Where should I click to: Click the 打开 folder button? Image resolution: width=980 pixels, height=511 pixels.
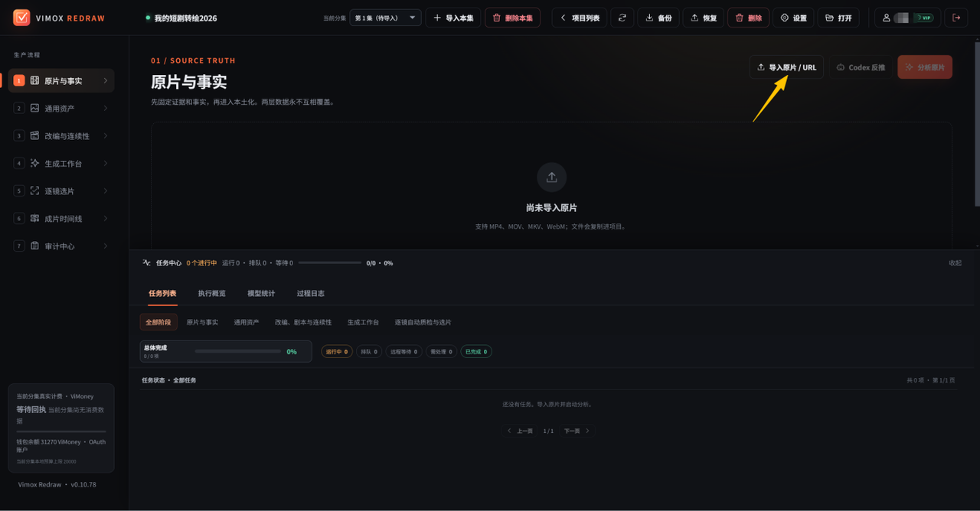pyautogui.click(x=838, y=18)
